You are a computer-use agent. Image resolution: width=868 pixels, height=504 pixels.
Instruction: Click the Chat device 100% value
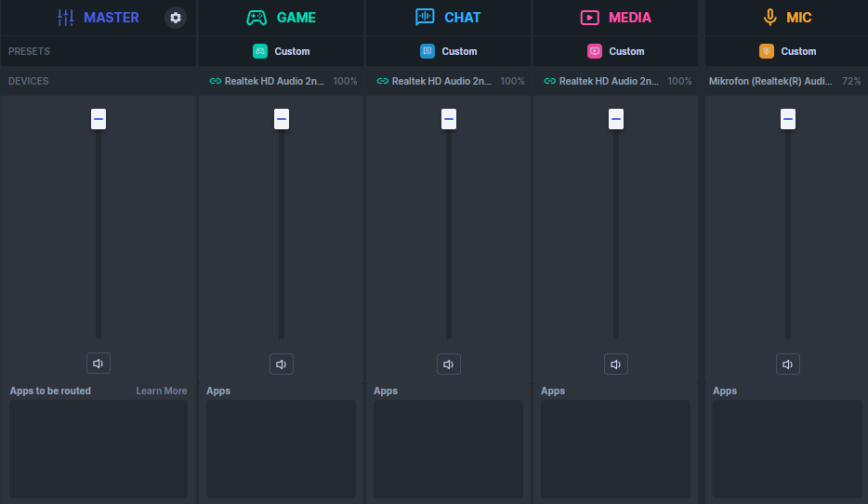click(512, 81)
